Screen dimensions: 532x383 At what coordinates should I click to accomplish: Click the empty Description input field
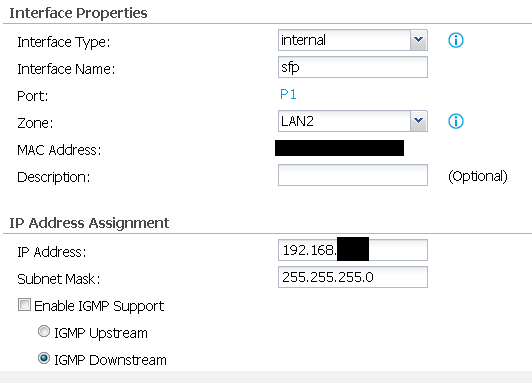click(x=353, y=175)
